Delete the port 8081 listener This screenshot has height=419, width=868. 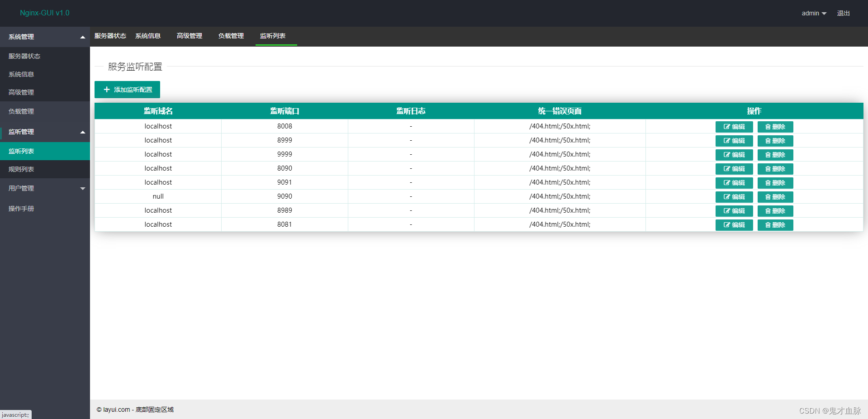click(775, 225)
